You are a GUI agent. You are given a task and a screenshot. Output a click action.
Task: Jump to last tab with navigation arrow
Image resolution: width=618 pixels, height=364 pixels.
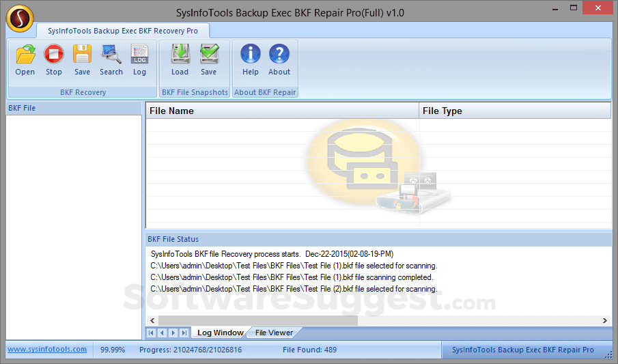184,333
